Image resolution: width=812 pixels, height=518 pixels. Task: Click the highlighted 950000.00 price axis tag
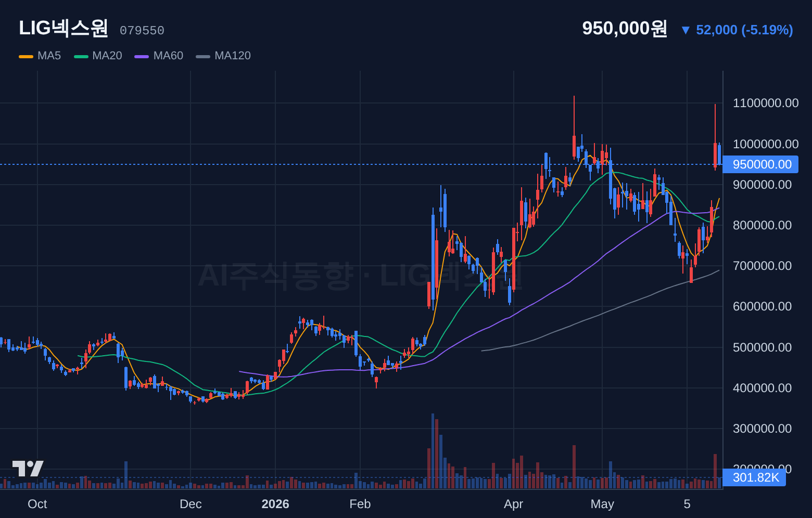coord(760,164)
